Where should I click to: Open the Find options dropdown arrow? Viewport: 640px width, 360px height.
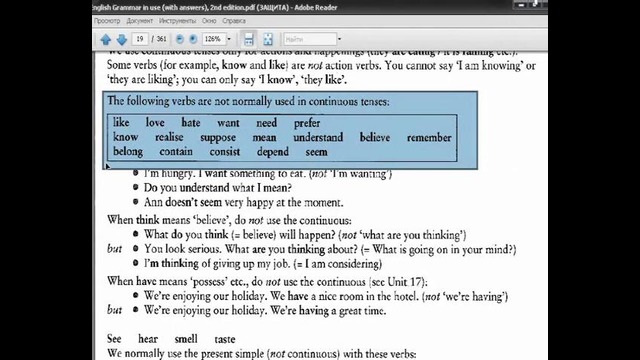pos(339,39)
